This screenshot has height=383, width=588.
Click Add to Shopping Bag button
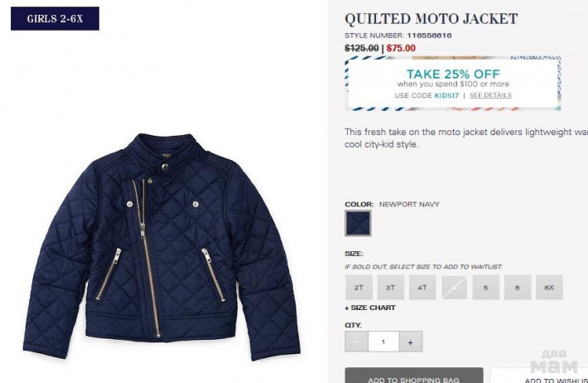pos(414,376)
